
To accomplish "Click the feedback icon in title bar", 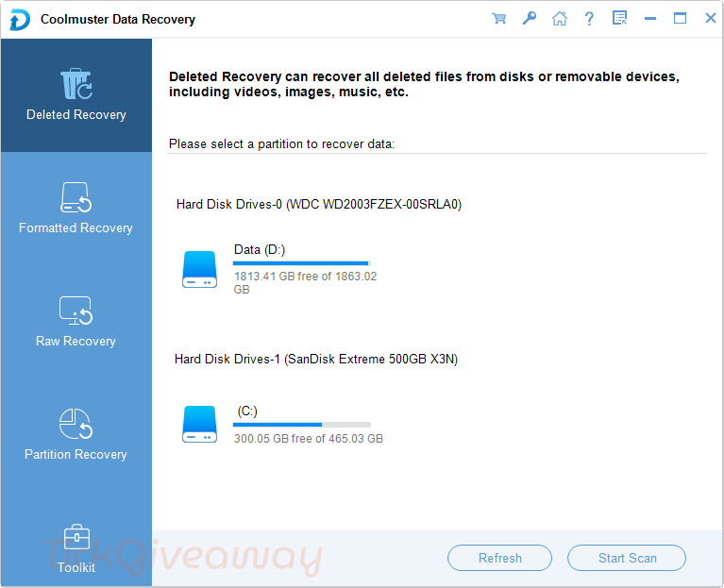I will tap(619, 19).
